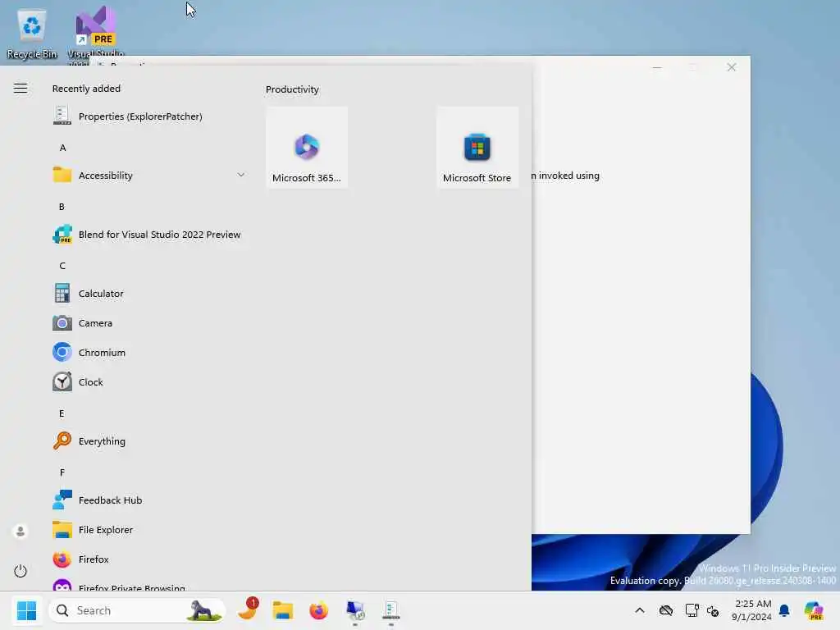The width and height of the screenshot is (840, 630).
Task: Open the hamburger menu in Start
Action: coord(21,89)
